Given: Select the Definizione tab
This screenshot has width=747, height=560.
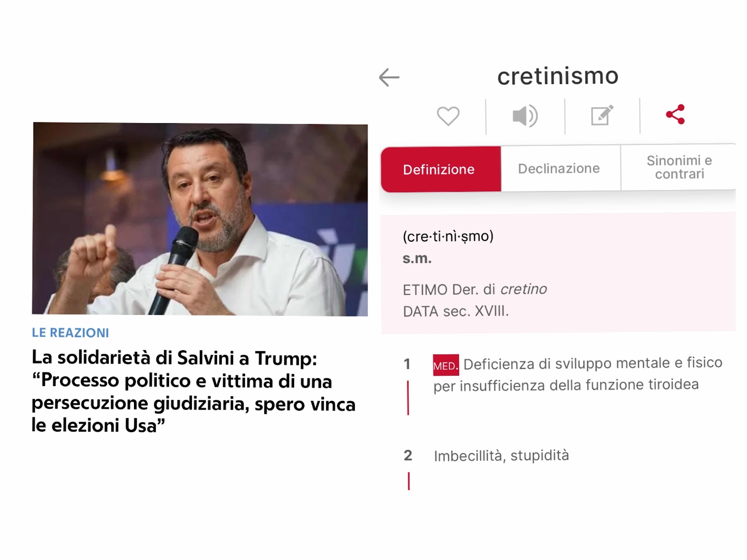Looking at the screenshot, I should tap(441, 169).
